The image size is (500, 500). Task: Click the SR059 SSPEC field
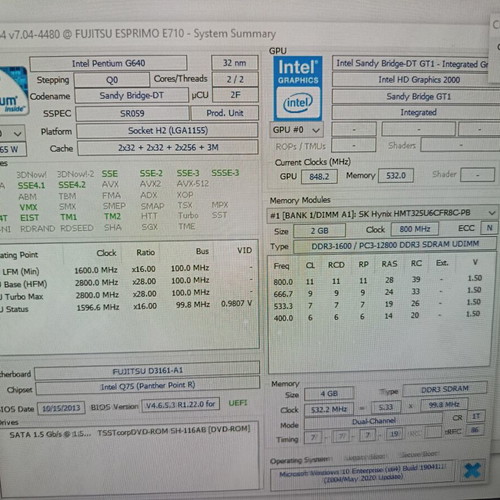point(132,114)
